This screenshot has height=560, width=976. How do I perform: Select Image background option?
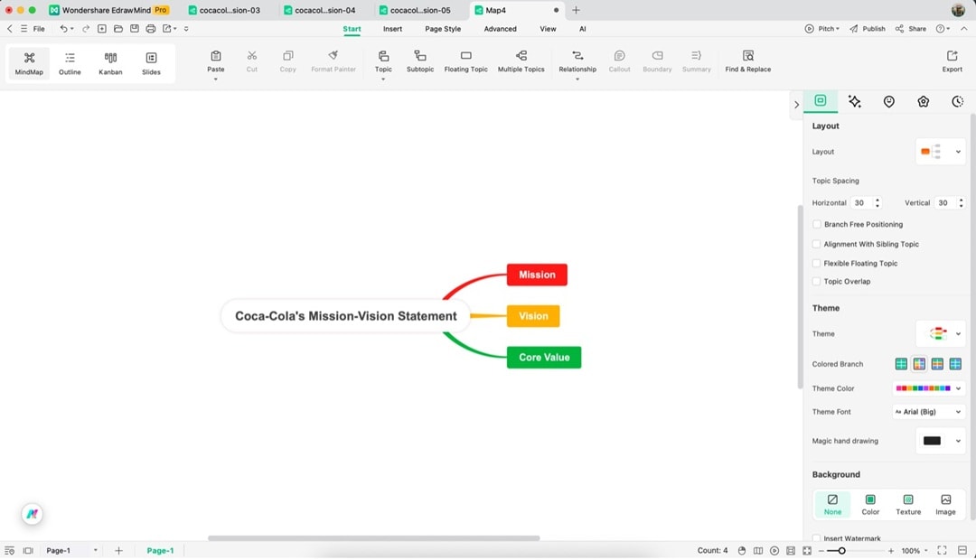tap(945, 504)
